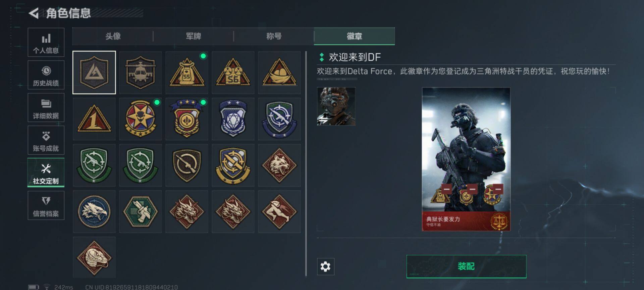Open settings with the gear button
This screenshot has width=644, height=290.
[325, 267]
